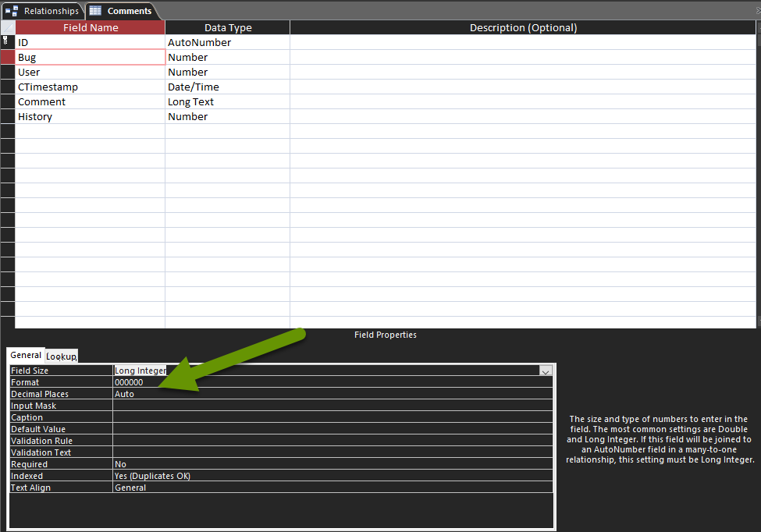Screen dimensions: 761x532
Task: Select the Data Type cell for User
Action: click(x=226, y=72)
